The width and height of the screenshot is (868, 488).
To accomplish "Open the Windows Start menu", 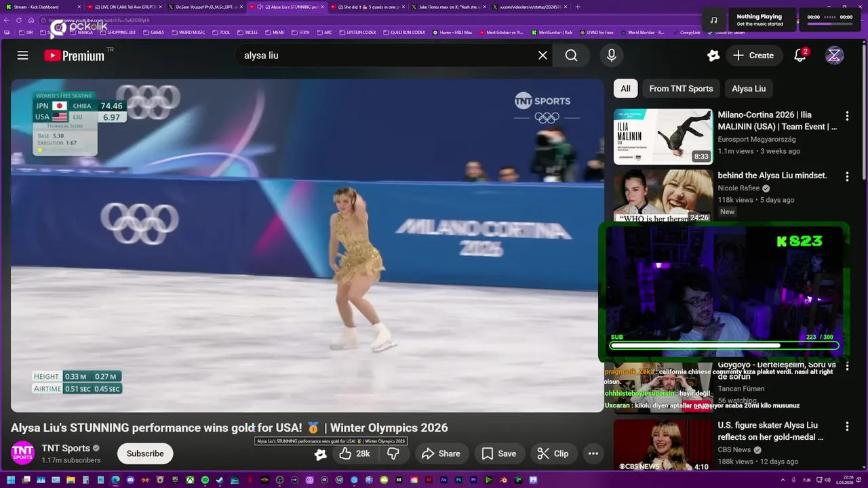I will pyautogui.click(x=10, y=480).
